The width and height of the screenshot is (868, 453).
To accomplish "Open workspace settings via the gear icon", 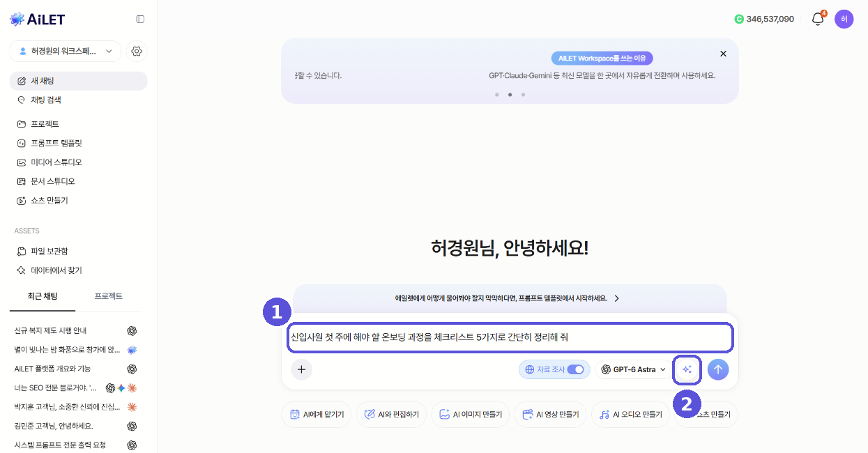I will tap(137, 51).
